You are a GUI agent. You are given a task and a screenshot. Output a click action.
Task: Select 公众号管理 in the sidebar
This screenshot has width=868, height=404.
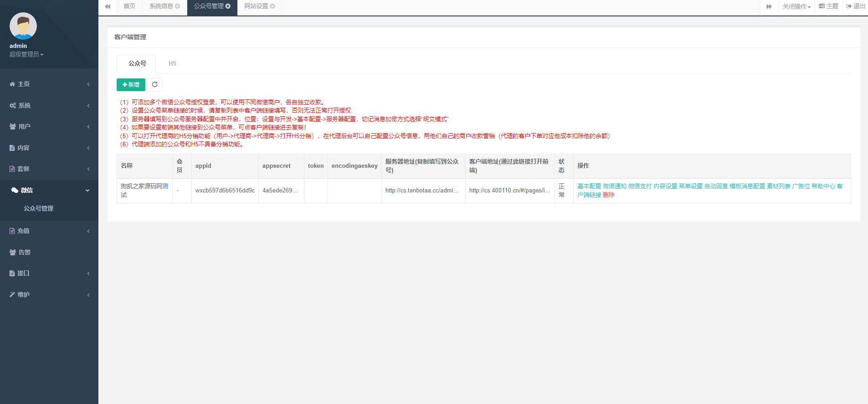click(x=39, y=208)
